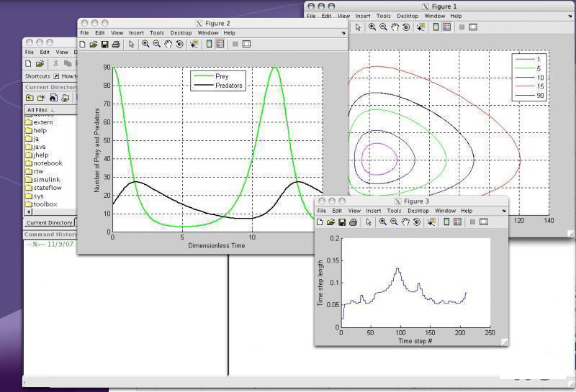The height and width of the screenshot is (392, 576).
Task: Save Figure 3 with floppy disk icon
Action: tap(342, 222)
